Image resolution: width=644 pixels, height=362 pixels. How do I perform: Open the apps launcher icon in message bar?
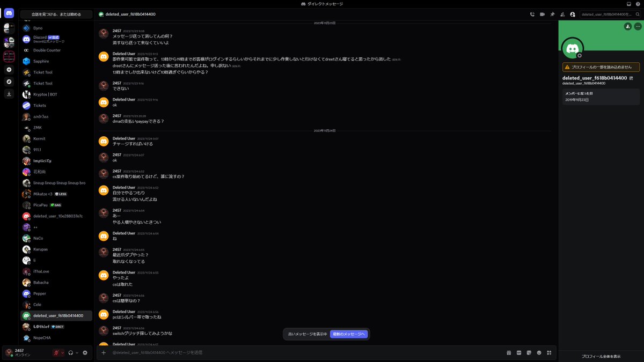(549, 352)
